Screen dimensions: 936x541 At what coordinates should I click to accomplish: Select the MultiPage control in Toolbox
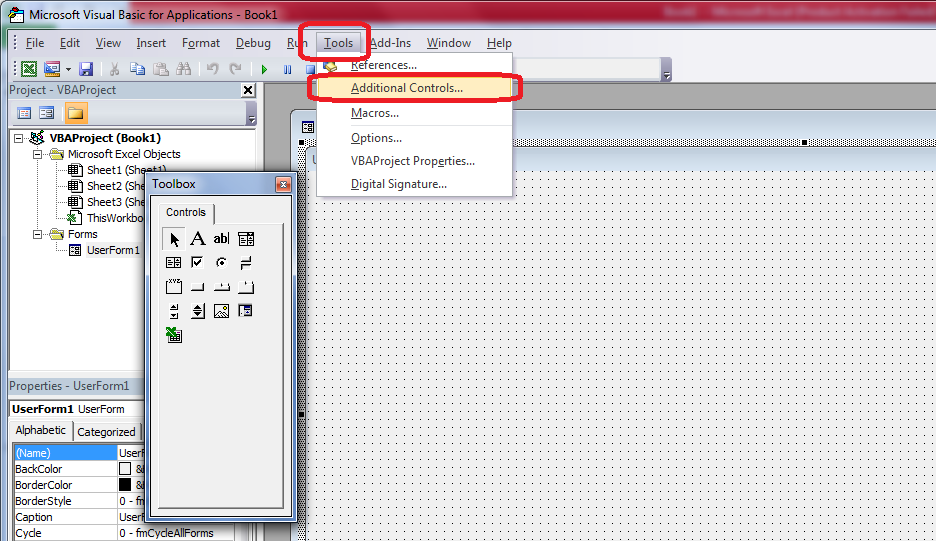(245, 287)
